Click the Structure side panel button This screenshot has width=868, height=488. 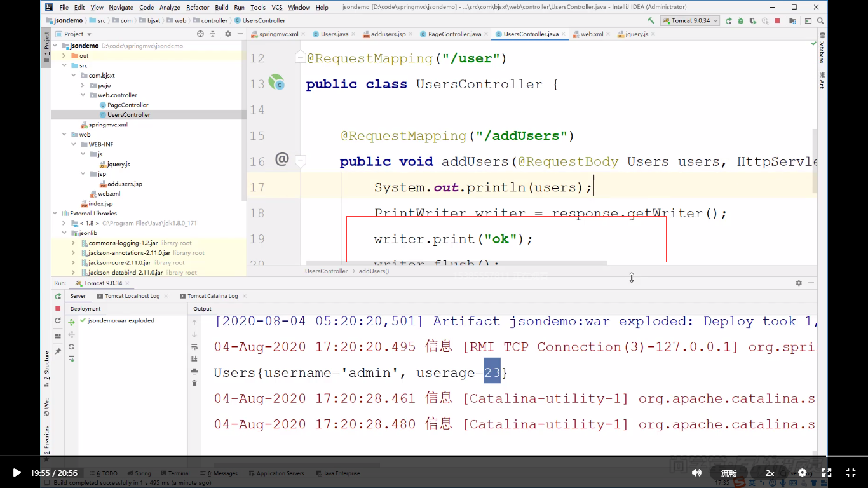click(x=46, y=369)
